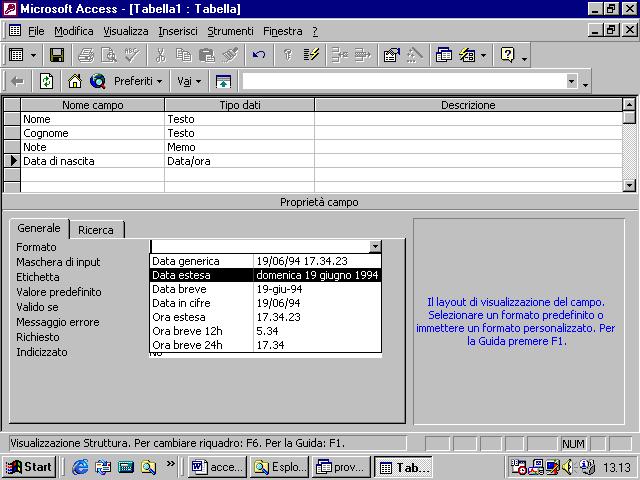This screenshot has width=640, height=480.
Task: Click the Formato property input field
Action: click(260, 247)
